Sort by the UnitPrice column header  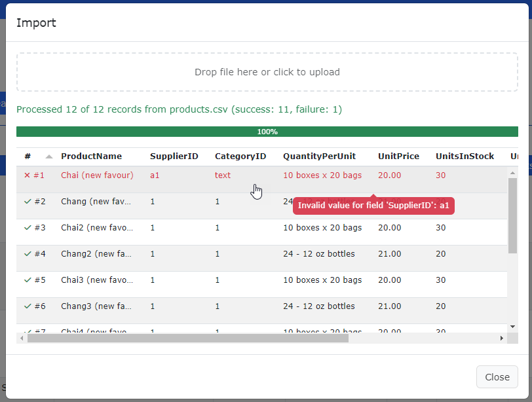397,156
